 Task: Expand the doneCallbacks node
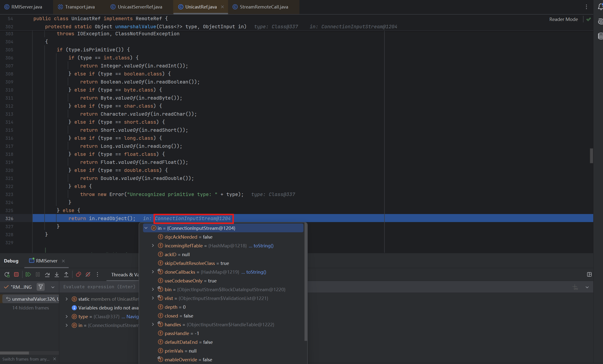tap(153, 272)
